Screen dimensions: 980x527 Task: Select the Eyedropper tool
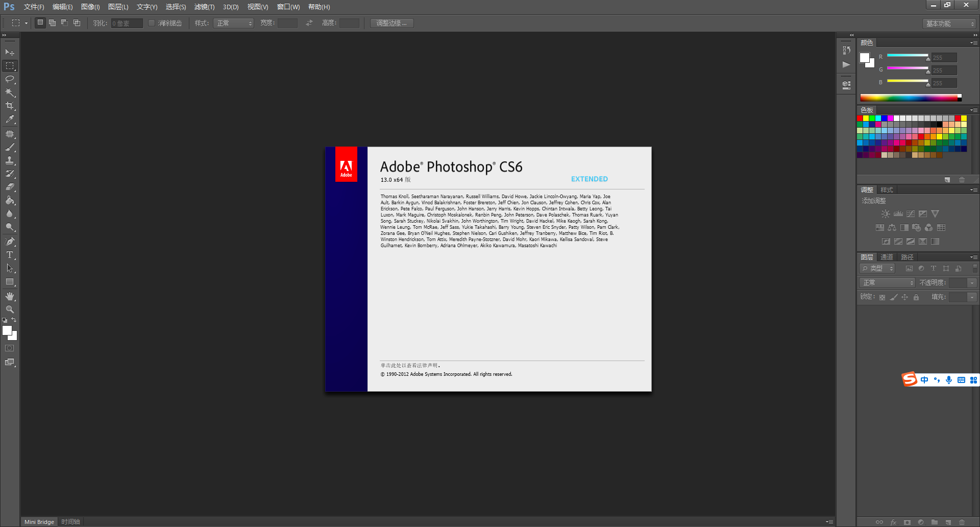pyautogui.click(x=10, y=119)
